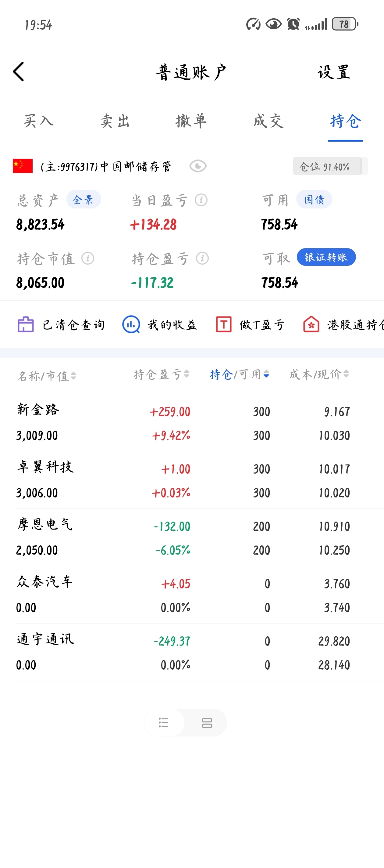This screenshot has height=868, width=384.
Task: Open the 新金路 holding row
Action: coord(200,423)
